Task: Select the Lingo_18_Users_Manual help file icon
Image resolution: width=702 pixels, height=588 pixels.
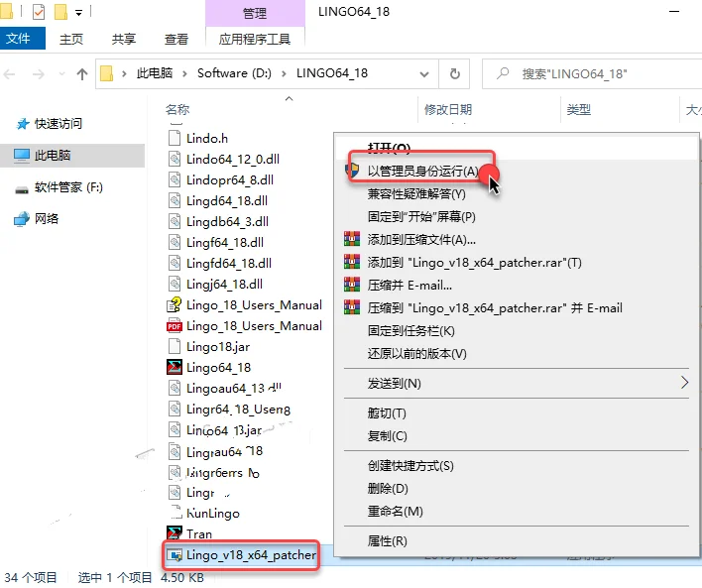Action: point(175,304)
